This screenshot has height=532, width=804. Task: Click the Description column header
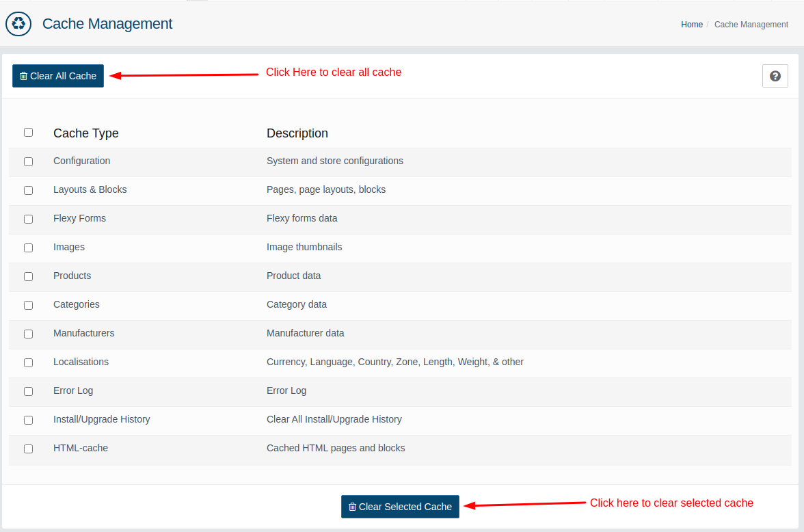pyautogui.click(x=297, y=133)
